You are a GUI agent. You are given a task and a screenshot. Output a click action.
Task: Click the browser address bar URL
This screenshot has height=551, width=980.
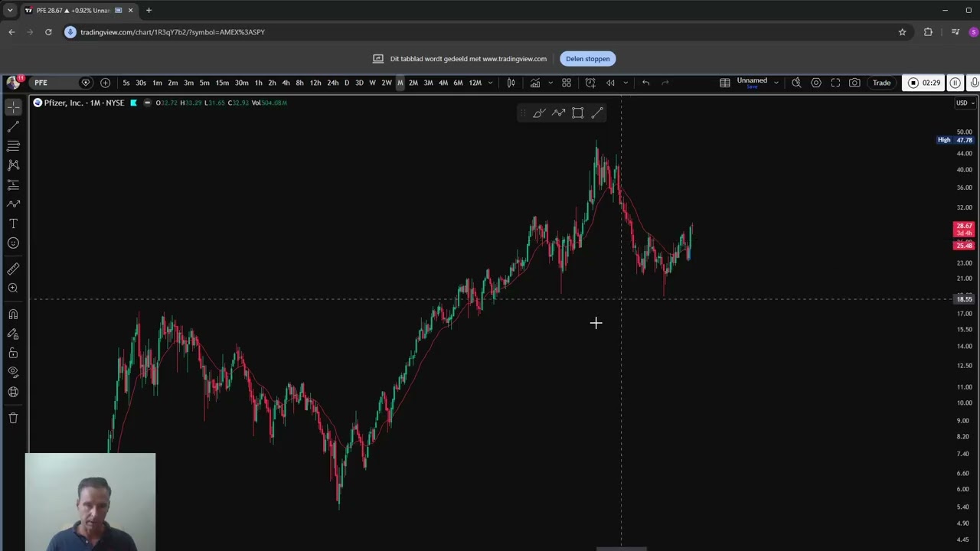172,32
